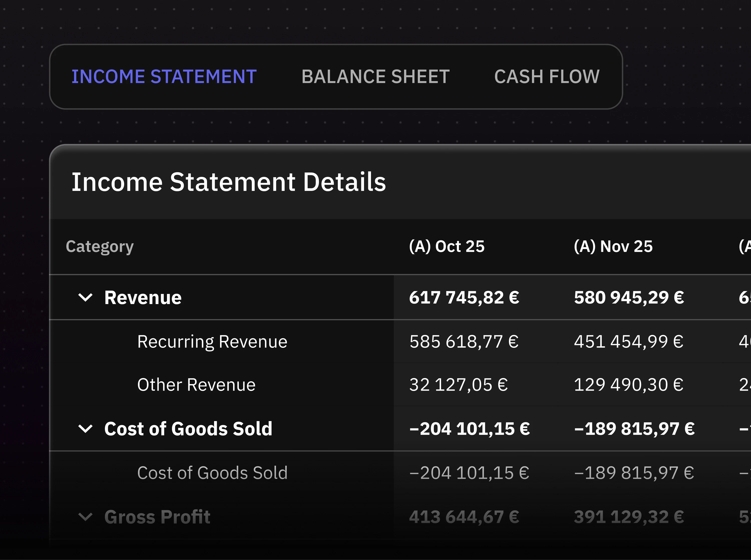The height and width of the screenshot is (560, 751).
Task: Select the Other Revenue row label
Action: 196,385
